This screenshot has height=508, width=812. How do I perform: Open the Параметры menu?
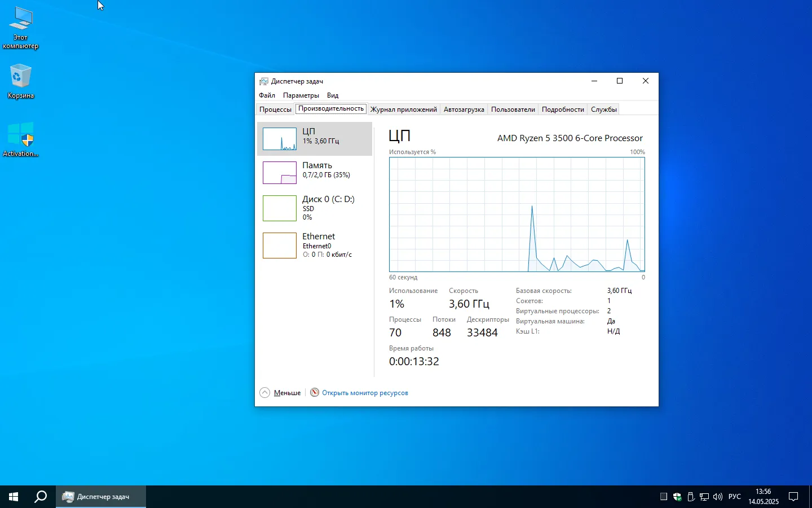301,95
